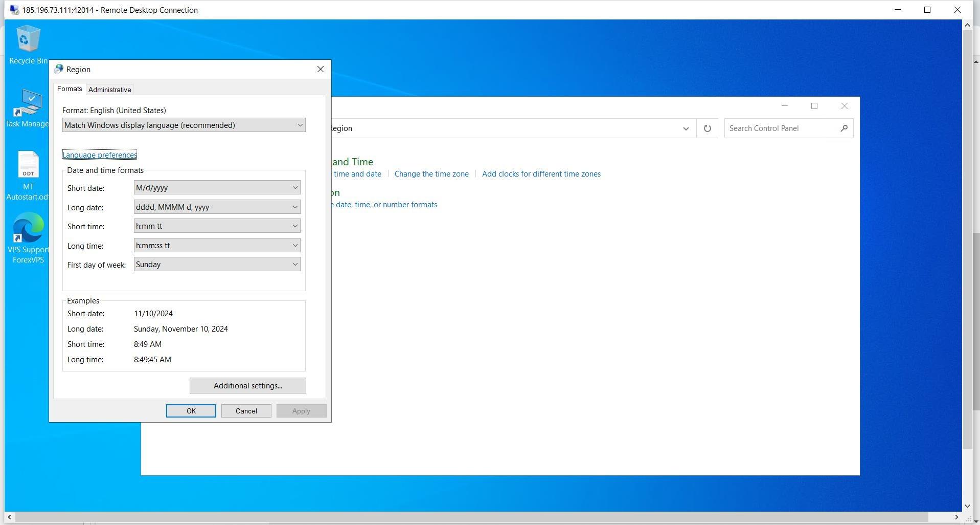Click the Remote Desktop Connection title icon

pos(14,10)
